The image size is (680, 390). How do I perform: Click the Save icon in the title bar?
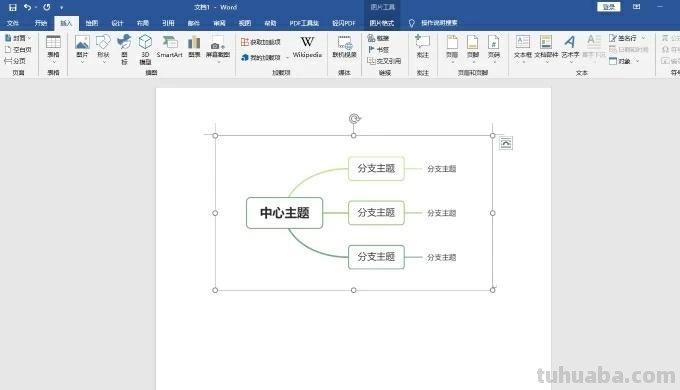tap(13, 7)
